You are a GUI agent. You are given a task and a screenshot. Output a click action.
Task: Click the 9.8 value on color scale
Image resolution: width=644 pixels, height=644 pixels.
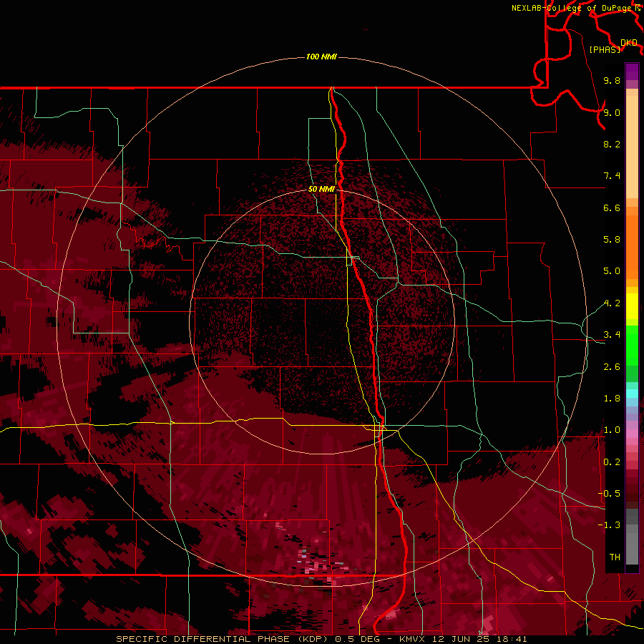point(612,80)
